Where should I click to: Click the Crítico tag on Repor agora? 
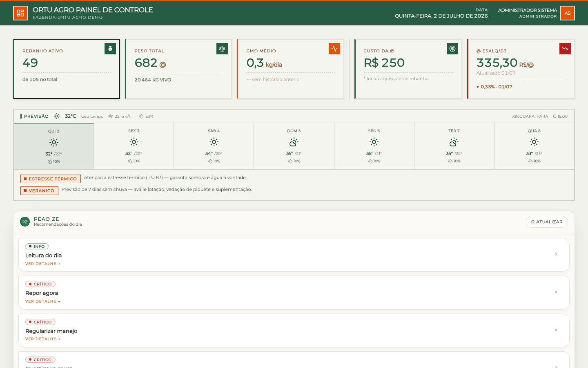[x=40, y=284]
